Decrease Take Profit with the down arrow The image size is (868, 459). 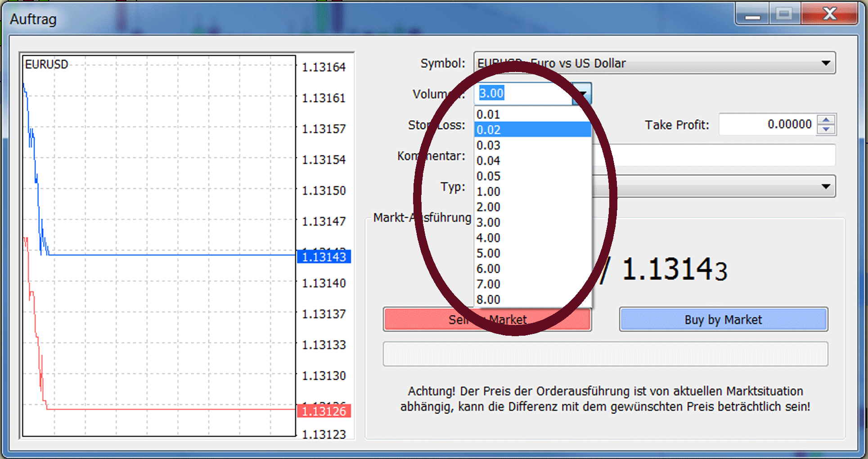click(x=826, y=130)
